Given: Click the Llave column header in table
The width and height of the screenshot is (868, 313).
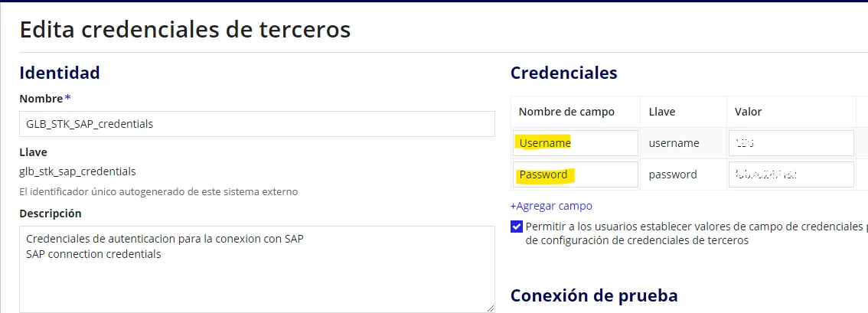Looking at the screenshot, I should [x=662, y=112].
